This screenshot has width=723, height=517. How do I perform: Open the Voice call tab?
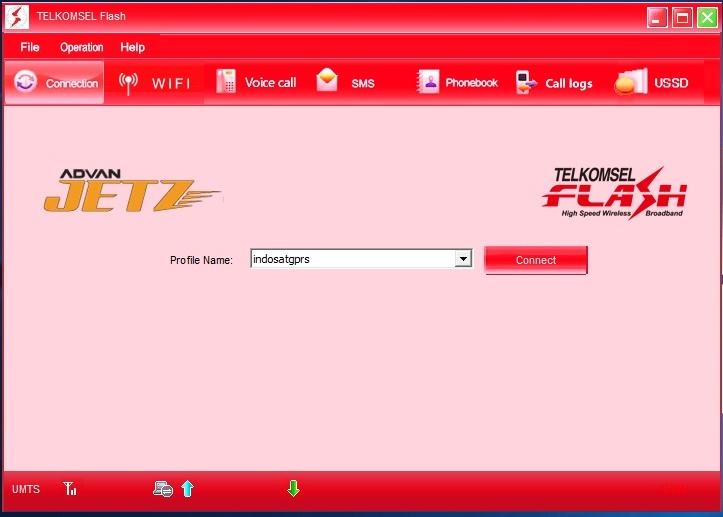click(x=256, y=83)
